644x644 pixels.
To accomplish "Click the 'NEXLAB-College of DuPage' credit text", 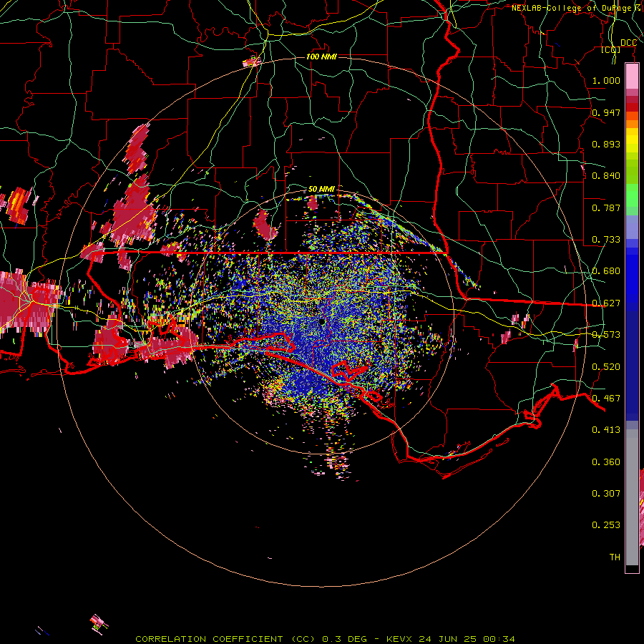I will [x=571, y=8].
